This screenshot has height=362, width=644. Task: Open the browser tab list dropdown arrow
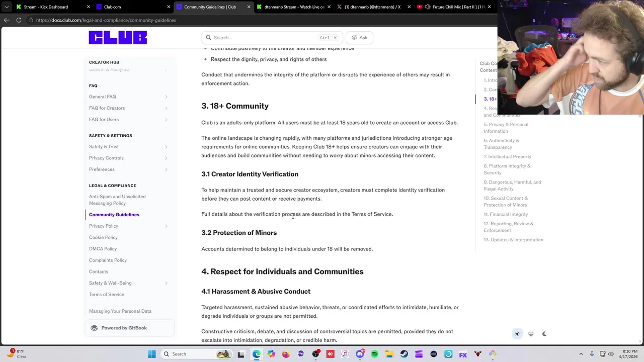pyautogui.click(x=6, y=7)
